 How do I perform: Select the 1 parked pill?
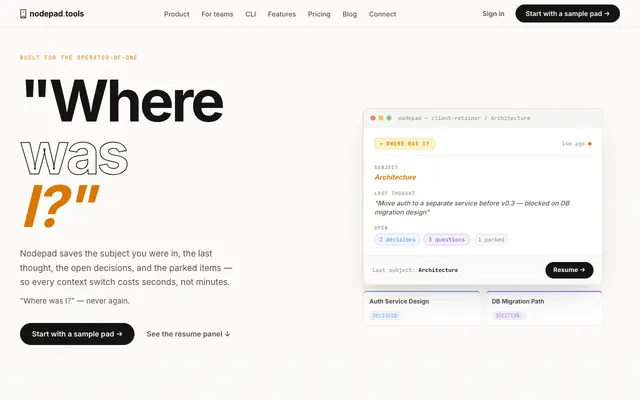(491, 240)
